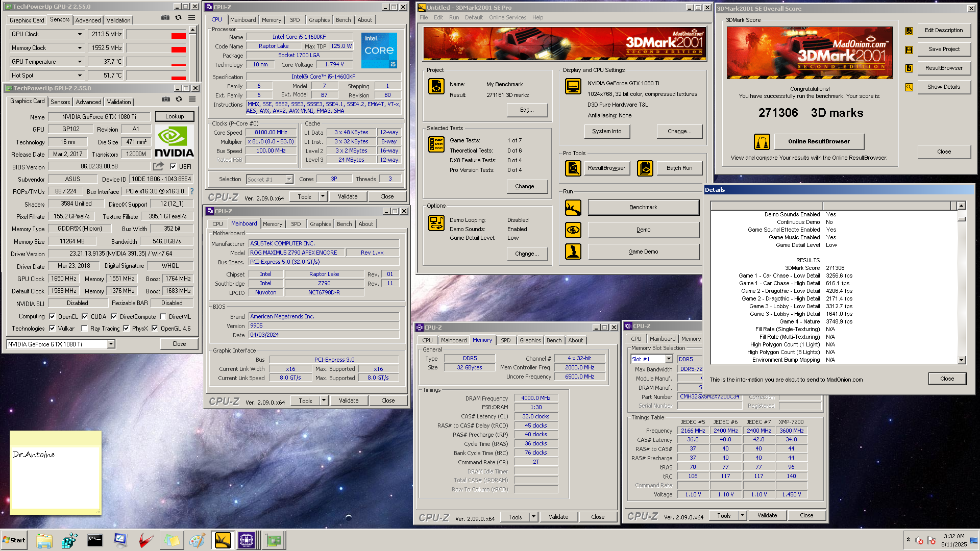The image size is (980, 551).
Task: Click the Selected Tests checklist icon
Action: 436,144
